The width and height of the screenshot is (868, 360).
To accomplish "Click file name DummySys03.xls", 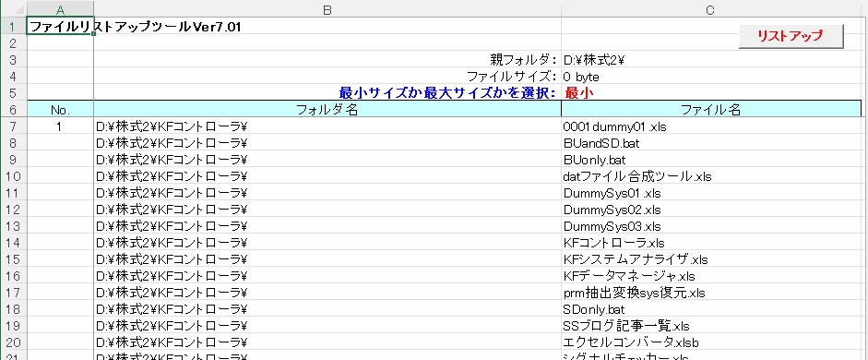I will (x=612, y=226).
